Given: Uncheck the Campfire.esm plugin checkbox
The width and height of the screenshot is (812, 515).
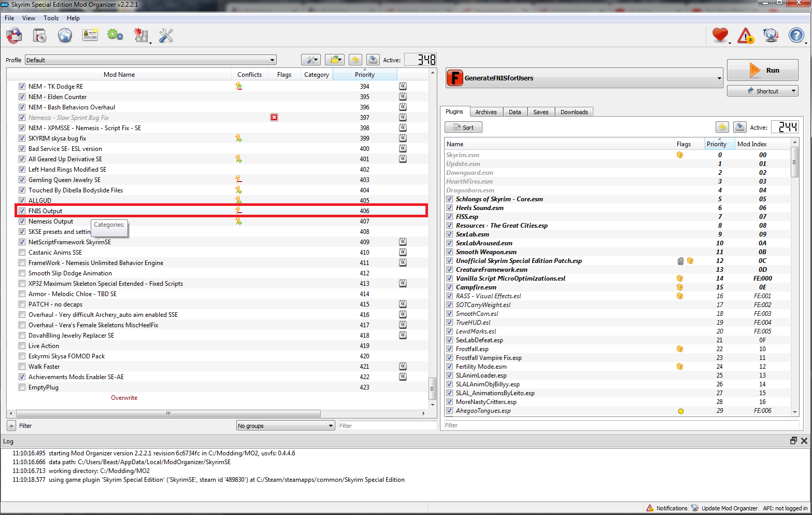Looking at the screenshot, I should 450,287.
